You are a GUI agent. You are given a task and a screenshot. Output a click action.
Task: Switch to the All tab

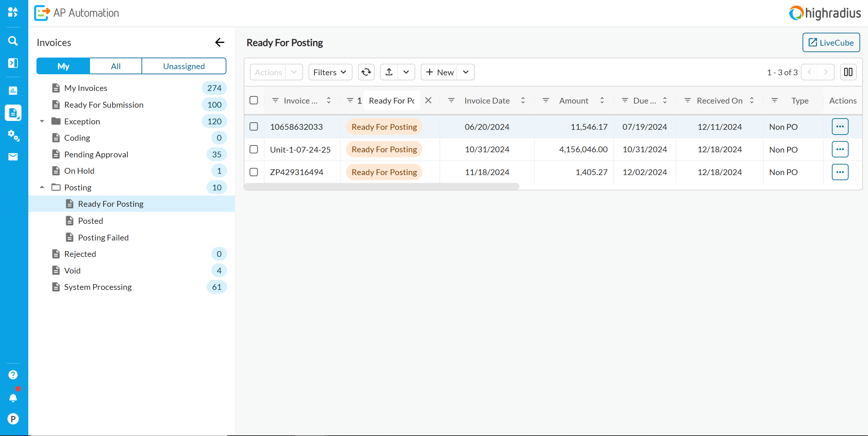[116, 66]
